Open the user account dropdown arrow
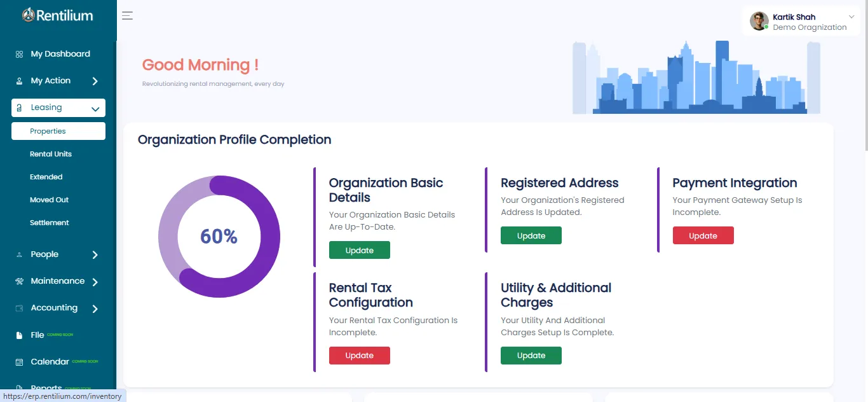 point(851,17)
